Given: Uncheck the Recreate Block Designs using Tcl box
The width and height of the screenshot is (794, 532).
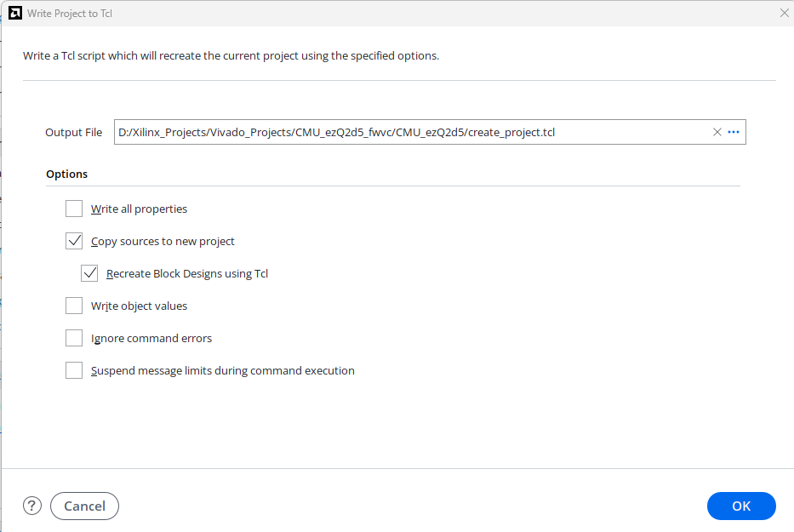Looking at the screenshot, I should pyautogui.click(x=89, y=273).
